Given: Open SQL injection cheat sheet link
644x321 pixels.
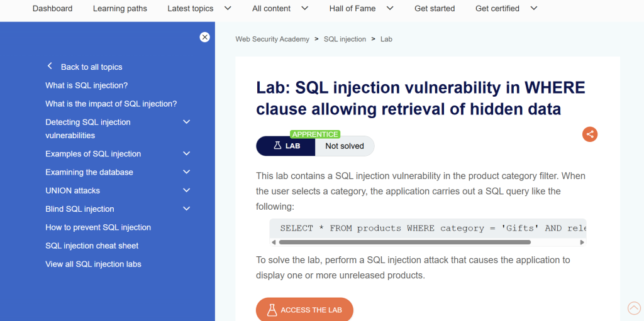Looking at the screenshot, I should 92,246.
